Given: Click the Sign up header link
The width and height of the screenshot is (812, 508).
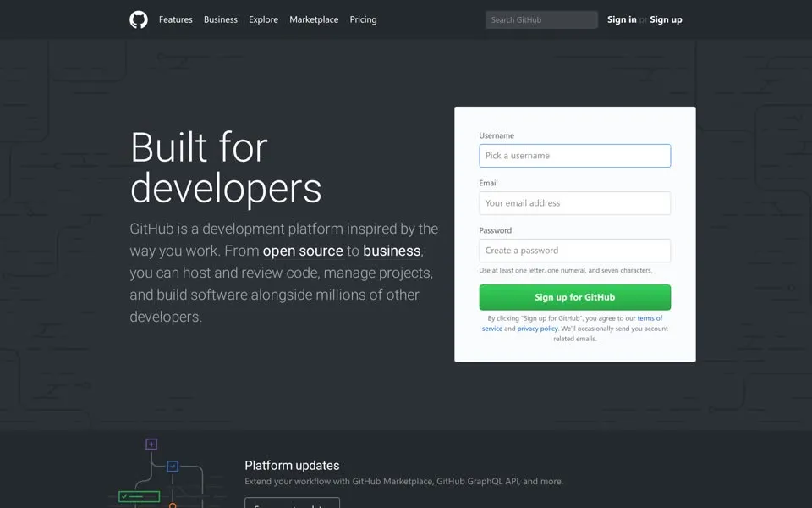Looking at the screenshot, I should click(666, 19).
